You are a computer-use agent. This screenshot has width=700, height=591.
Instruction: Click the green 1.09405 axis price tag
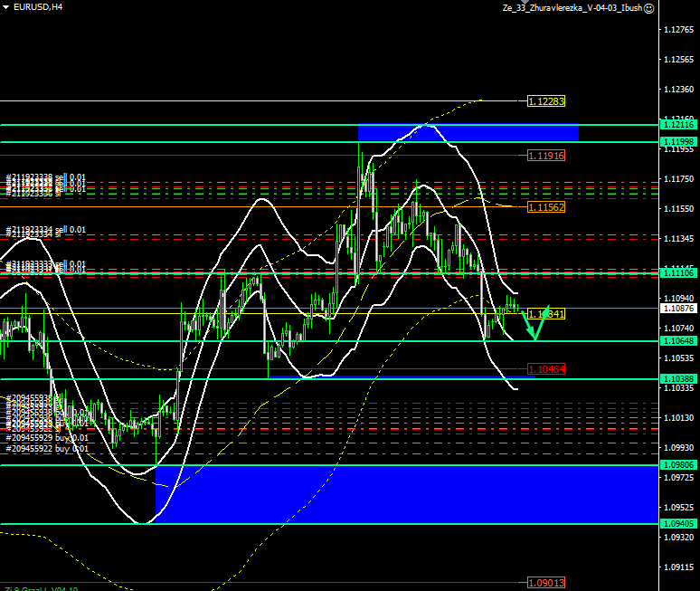tap(677, 524)
